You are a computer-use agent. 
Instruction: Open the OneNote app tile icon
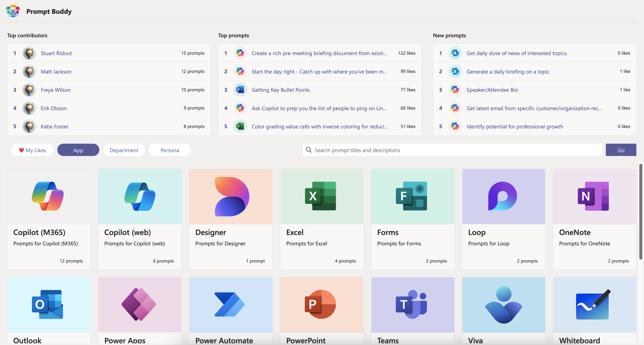pyautogui.click(x=593, y=196)
